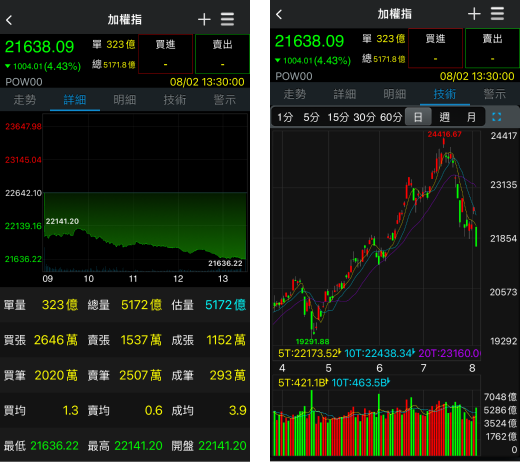Select the 30分 chart interval
This screenshot has height=462, width=520.
(364, 117)
